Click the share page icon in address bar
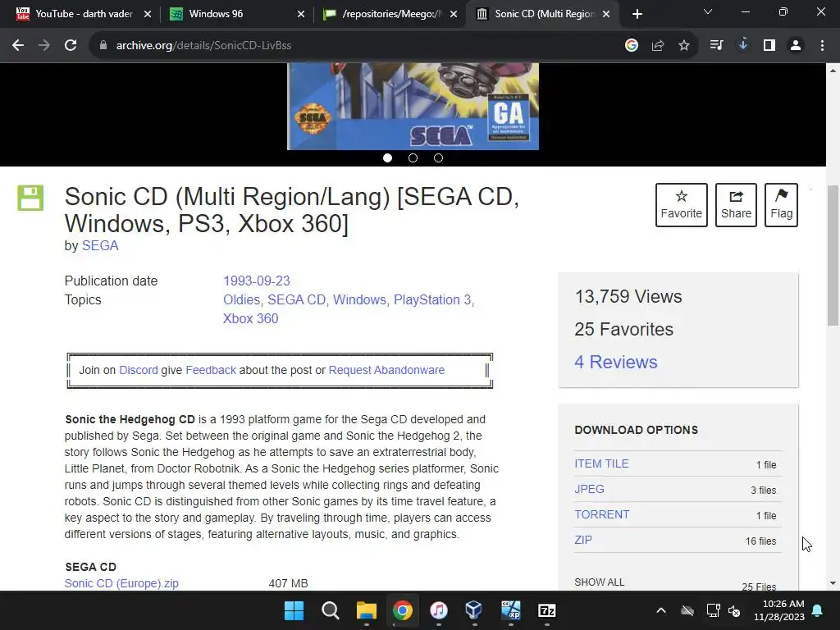 pos(658,46)
